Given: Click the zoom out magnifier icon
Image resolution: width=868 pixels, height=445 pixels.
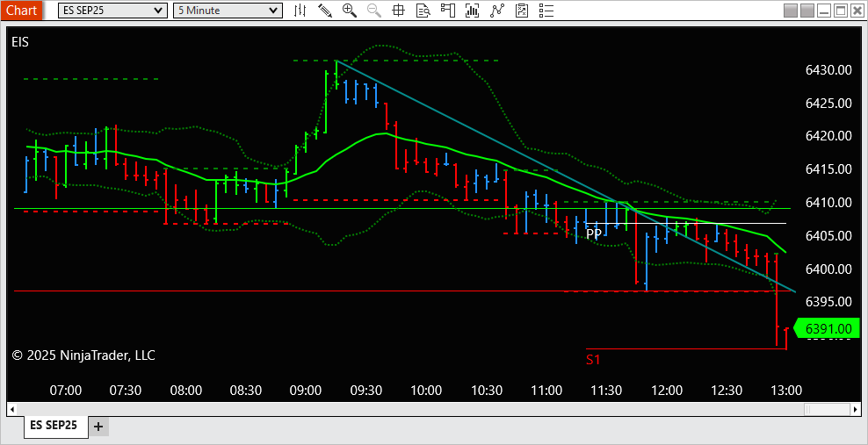Looking at the screenshot, I should pos(373,10).
